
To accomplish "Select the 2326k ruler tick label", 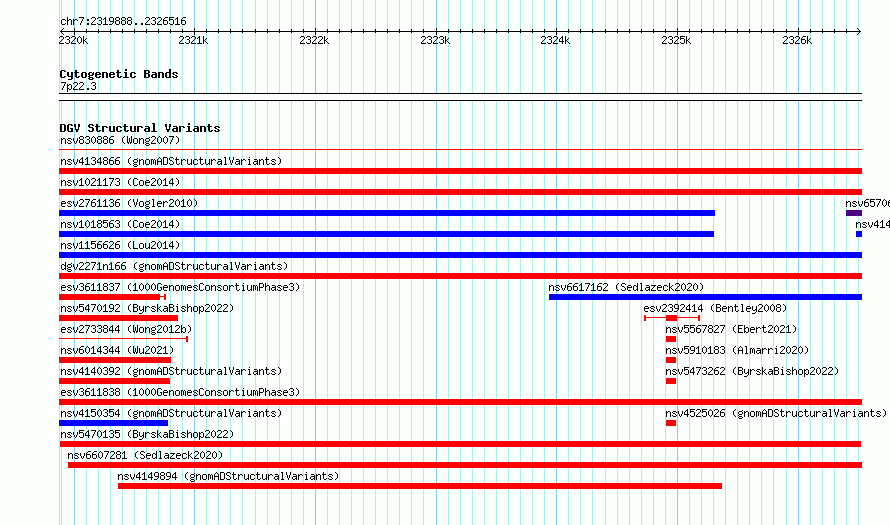I will pyautogui.click(x=797, y=40).
